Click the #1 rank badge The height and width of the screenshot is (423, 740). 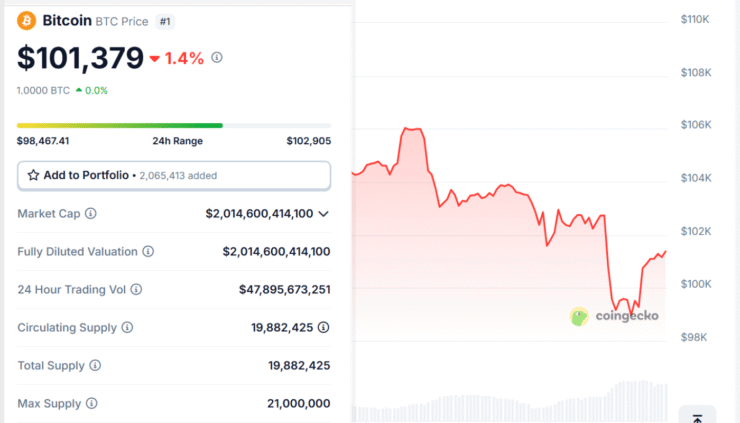click(165, 22)
